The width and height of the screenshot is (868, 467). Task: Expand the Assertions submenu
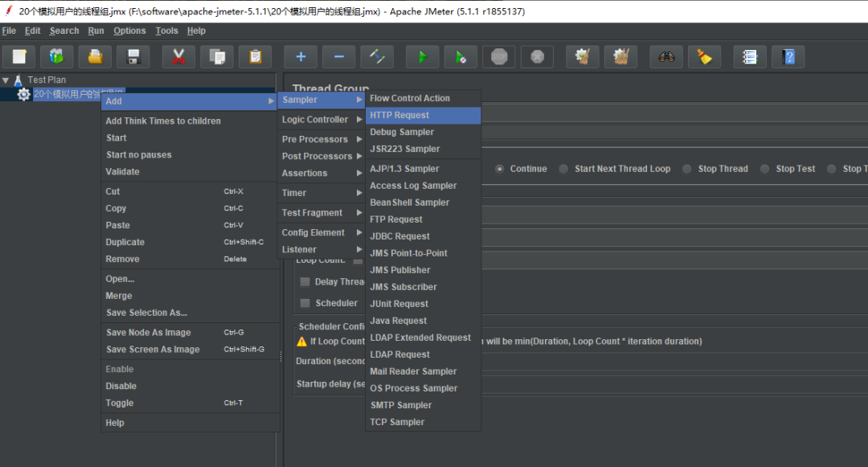pyautogui.click(x=321, y=173)
